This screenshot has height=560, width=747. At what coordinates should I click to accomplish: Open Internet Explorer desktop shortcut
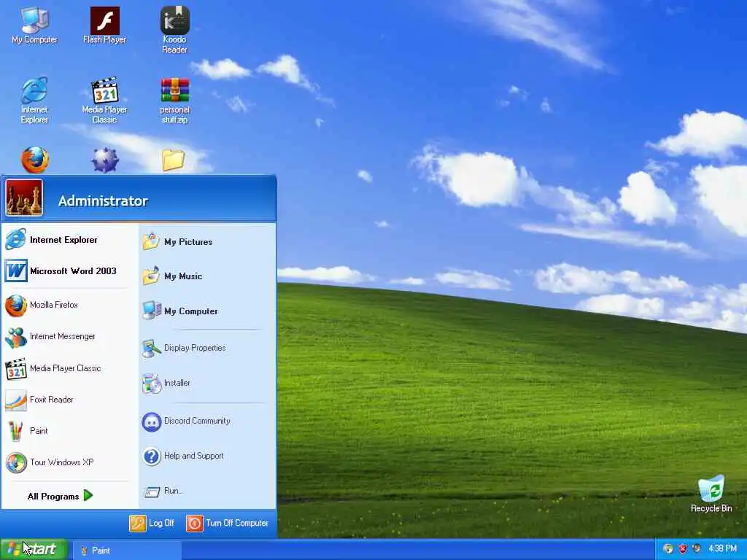point(34,101)
